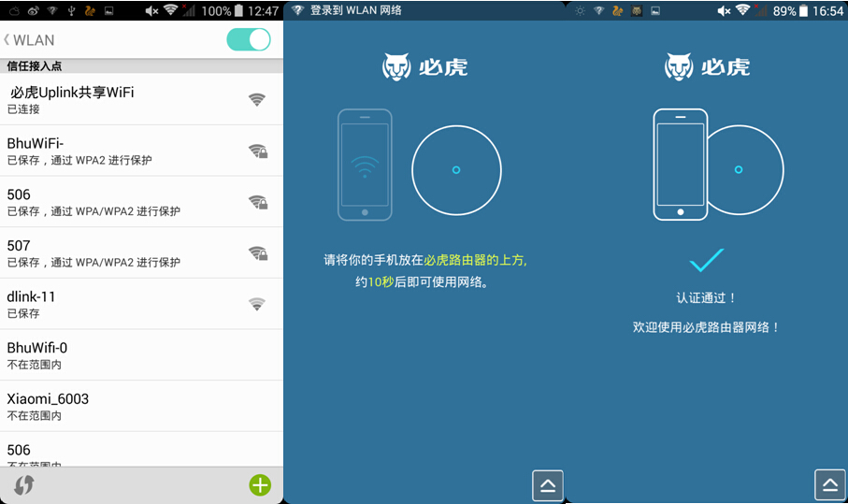Tap the WiFi icon in left status bar
The image size is (848, 504).
(x=171, y=10)
